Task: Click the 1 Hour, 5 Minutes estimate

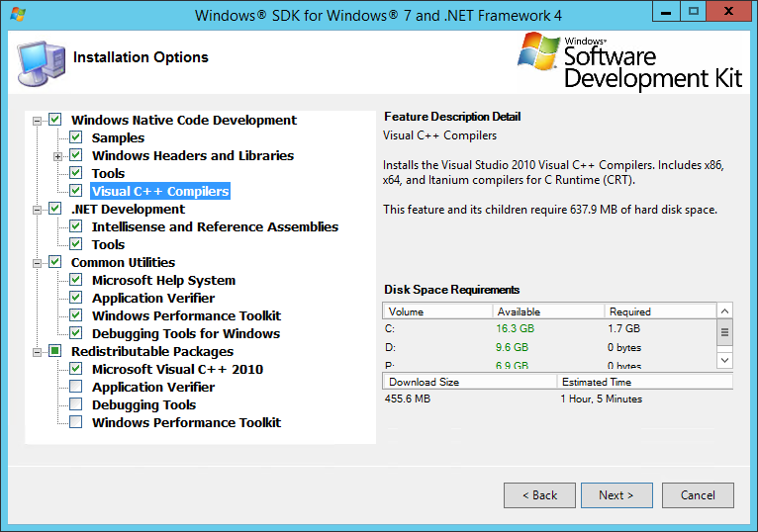Action: point(602,399)
